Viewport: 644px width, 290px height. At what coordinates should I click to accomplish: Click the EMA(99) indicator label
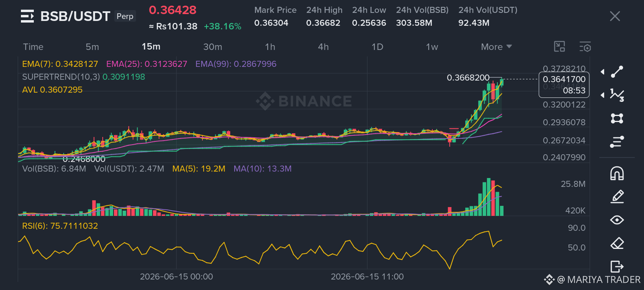pos(236,64)
